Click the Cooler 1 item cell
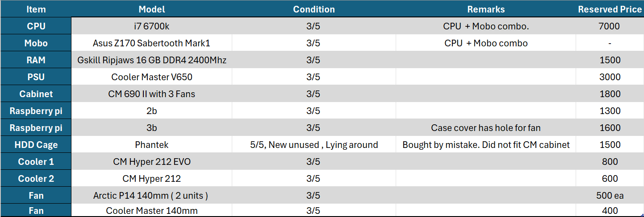Image resolution: width=644 pixels, height=217 pixels. (x=36, y=162)
